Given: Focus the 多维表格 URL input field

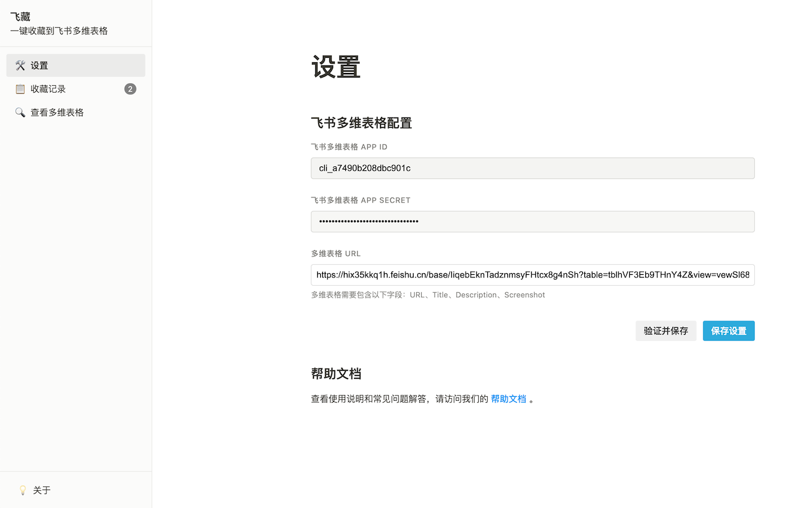Looking at the screenshot, I should tap(533, 275).
